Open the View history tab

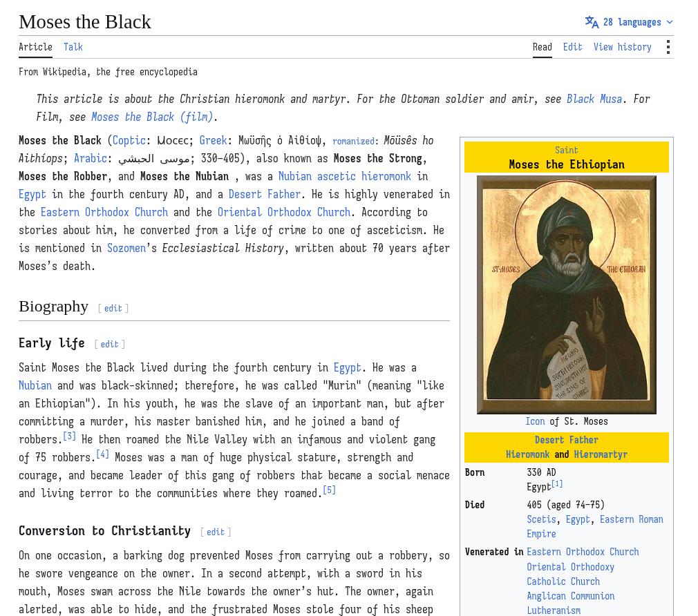[622, 47]
